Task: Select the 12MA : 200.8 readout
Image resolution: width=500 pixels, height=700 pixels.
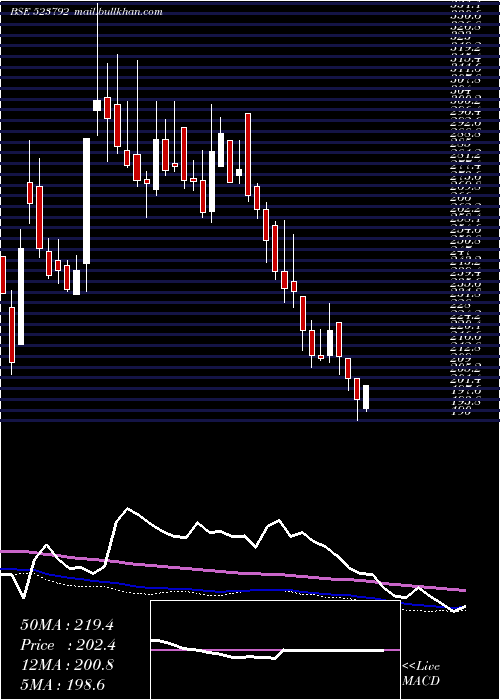Action: (x=67, y=665)
